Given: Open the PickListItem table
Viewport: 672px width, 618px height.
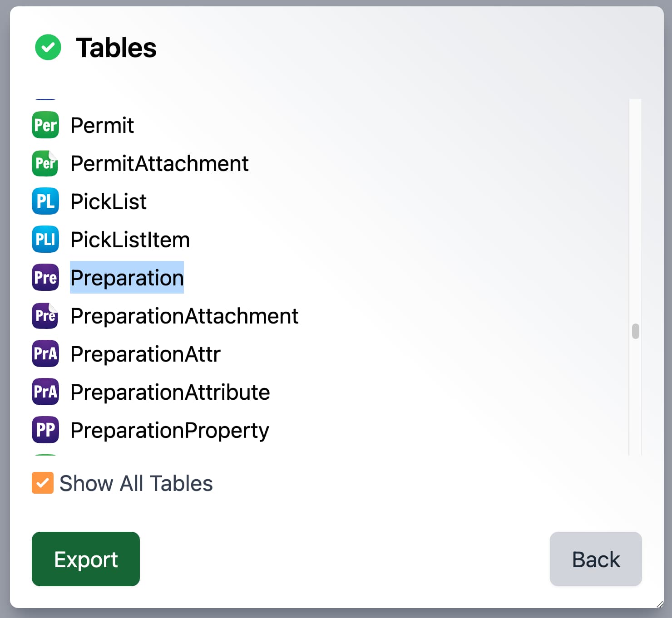Looking at the screenshot, I should (x=130, y=240).
